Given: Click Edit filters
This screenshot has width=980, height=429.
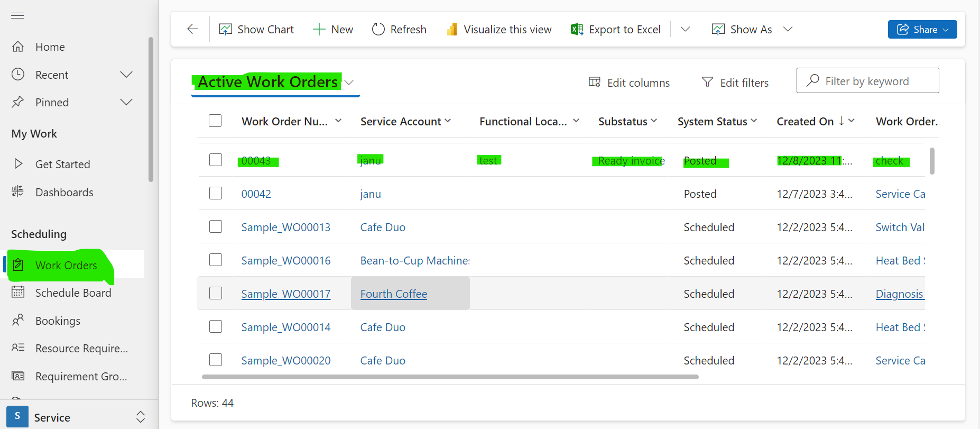Looking at the screenshot, I should tap(735, 83).
